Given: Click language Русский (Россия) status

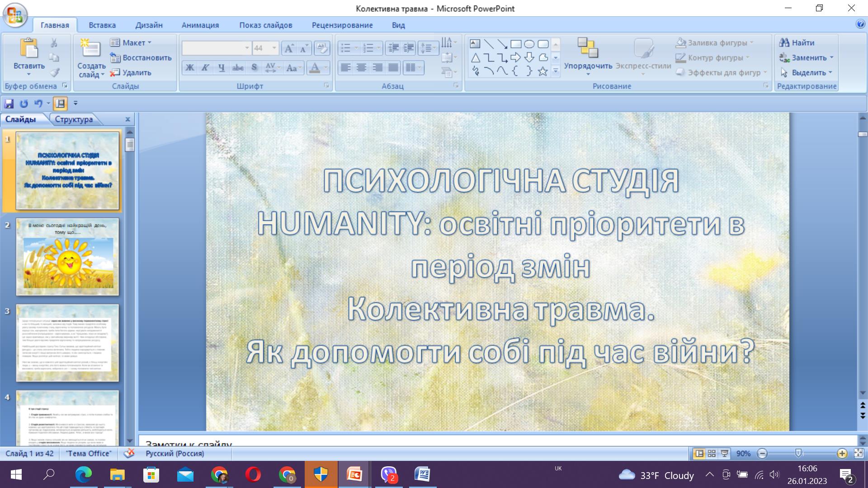Looking at the screenshot, I should [x=175, y=453].
